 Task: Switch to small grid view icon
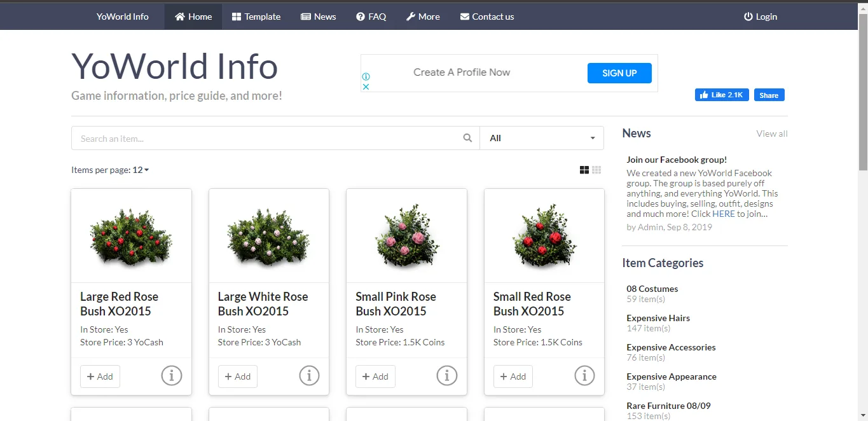(x=596, y=170)
